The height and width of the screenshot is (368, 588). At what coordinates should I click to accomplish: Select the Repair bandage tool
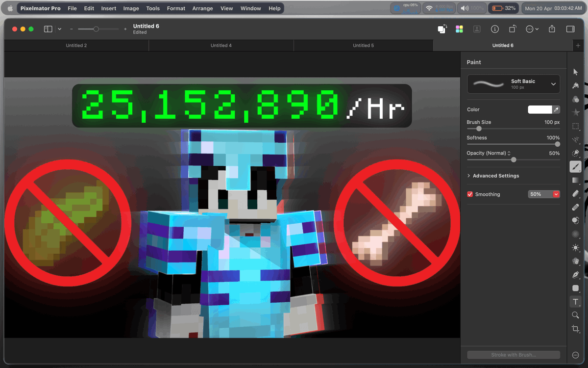point(576,208)
